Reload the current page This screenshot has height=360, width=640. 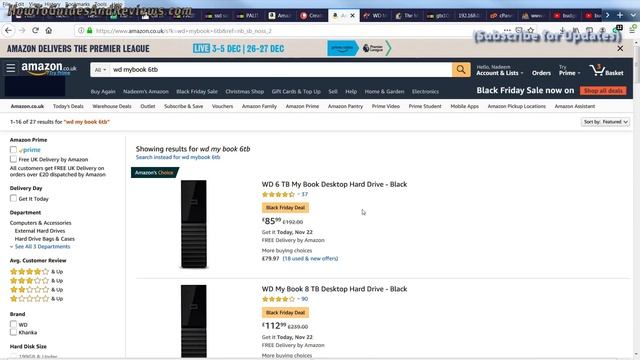tap(36, 31)
